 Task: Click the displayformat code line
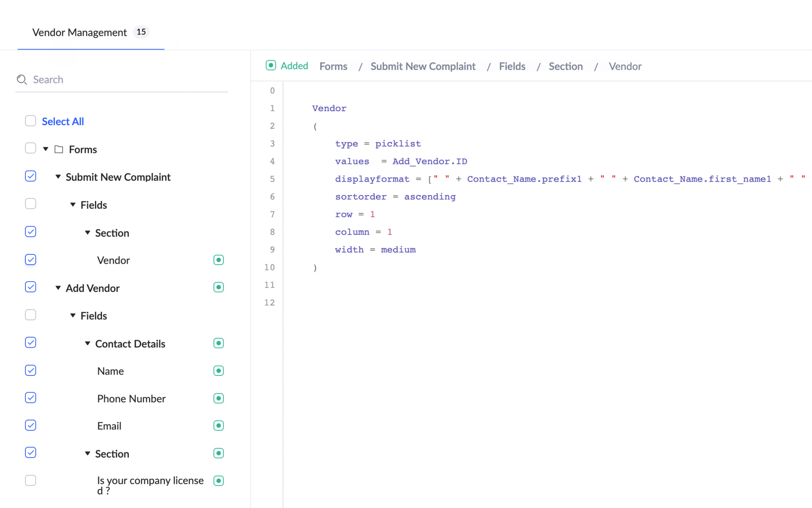(x=570, y=179)
